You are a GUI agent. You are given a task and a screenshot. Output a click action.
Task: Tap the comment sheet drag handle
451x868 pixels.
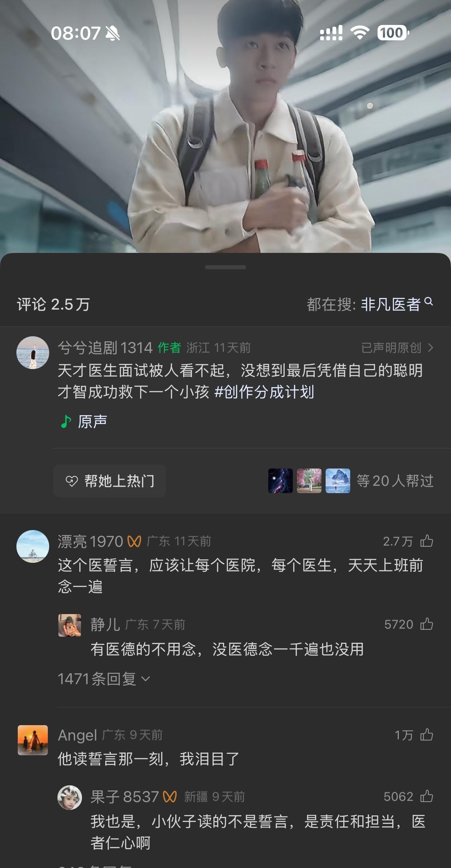pos(225,267)
